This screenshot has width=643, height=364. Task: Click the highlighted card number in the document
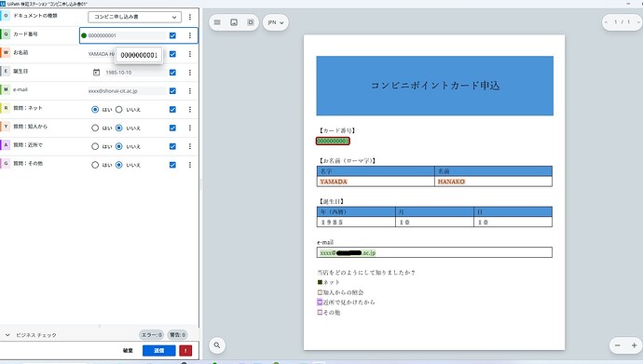pos(333,141)
